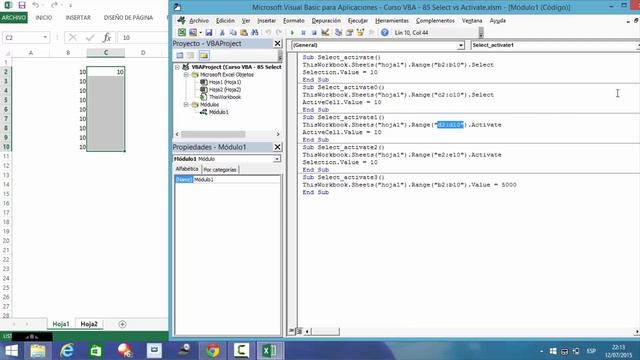Collapse the Módulos folder node
The image size is (640, 360).
[186, 104]
